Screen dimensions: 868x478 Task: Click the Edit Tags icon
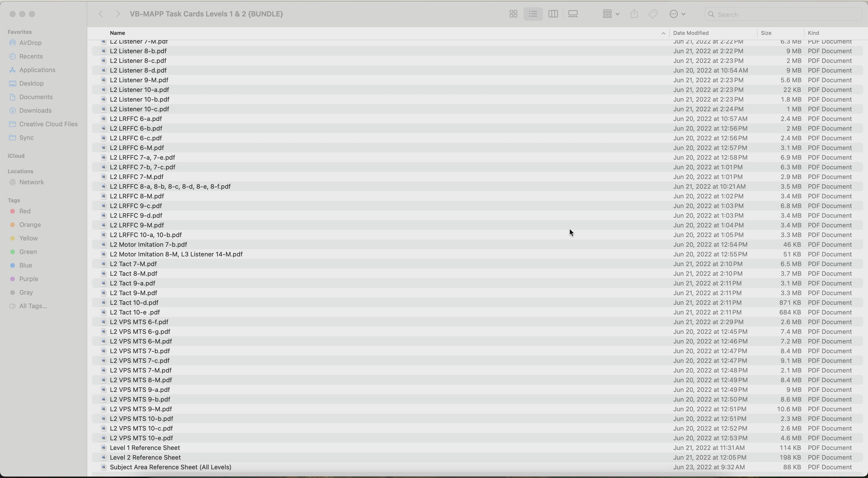(653, 14)
